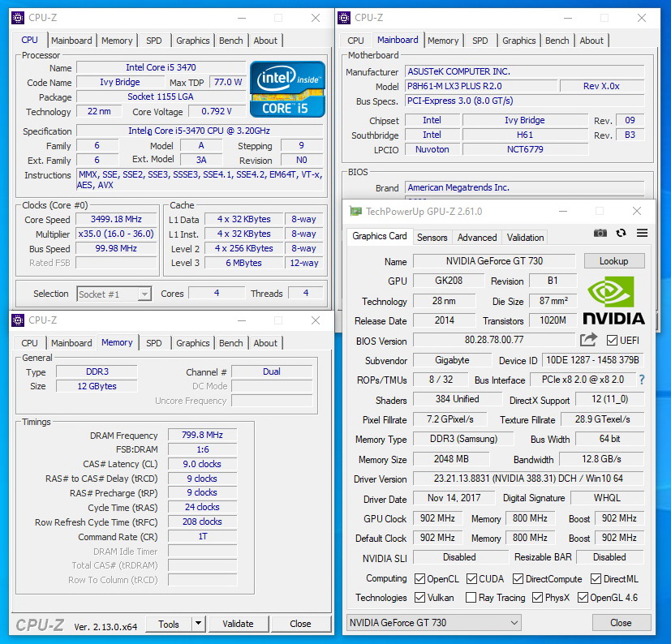Click the Lookup button
Screen dimensions: 671x644
tap(613, 261)
